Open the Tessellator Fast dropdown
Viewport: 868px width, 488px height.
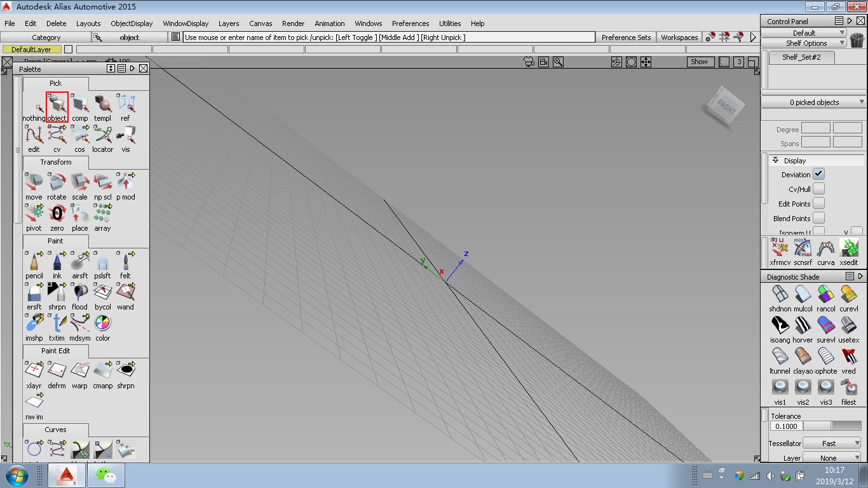832,444
